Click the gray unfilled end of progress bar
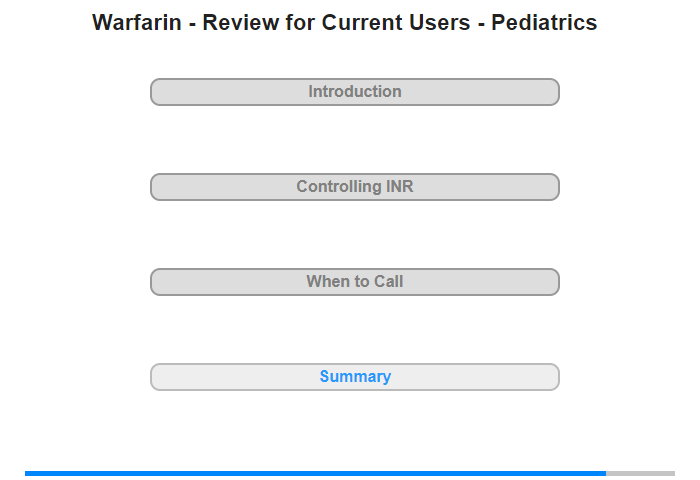The image size is (700, 480). pyautogui.click(x=641, y=473)
